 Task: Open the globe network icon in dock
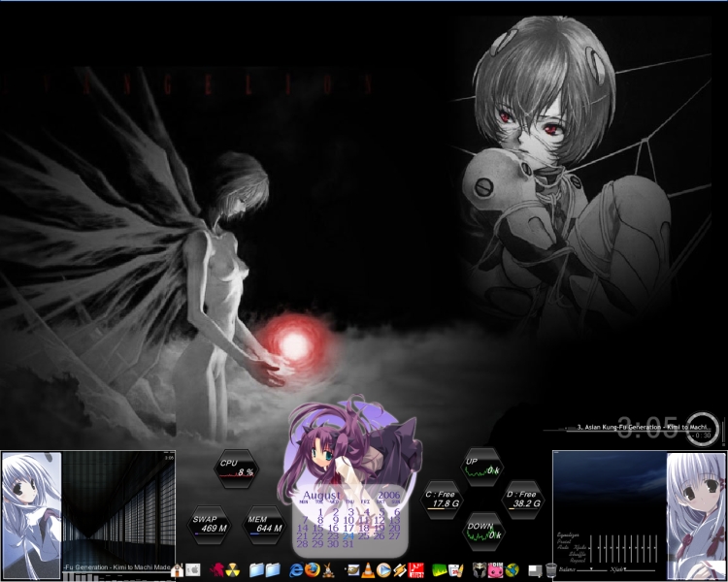512,569
